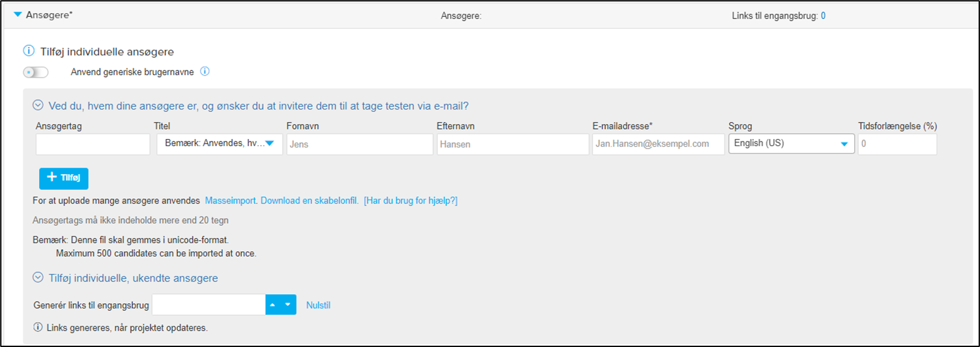Click info icon beside Links genereres note
The height and width of the screenshot is (347, 980).
(37, 327)
